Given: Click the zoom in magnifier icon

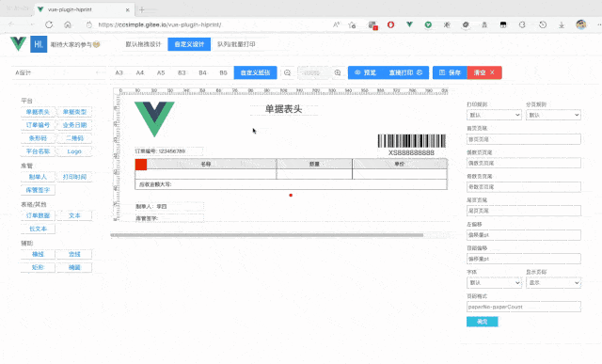Looking at the screenshot, I should point(338,72).
